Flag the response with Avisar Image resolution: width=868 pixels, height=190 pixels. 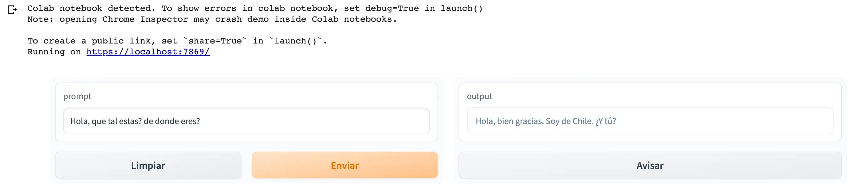[650, 165]
